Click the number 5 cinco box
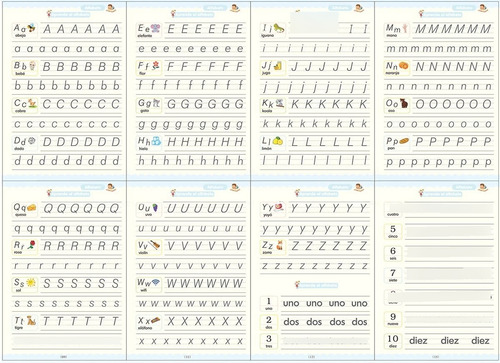 393,231
